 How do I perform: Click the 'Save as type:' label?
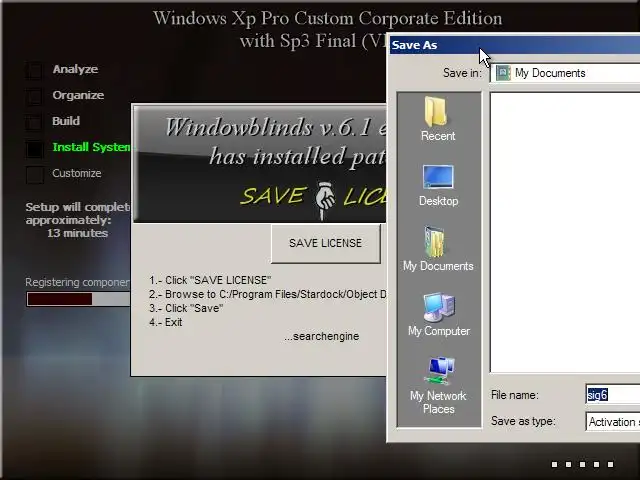coord(523,421)
